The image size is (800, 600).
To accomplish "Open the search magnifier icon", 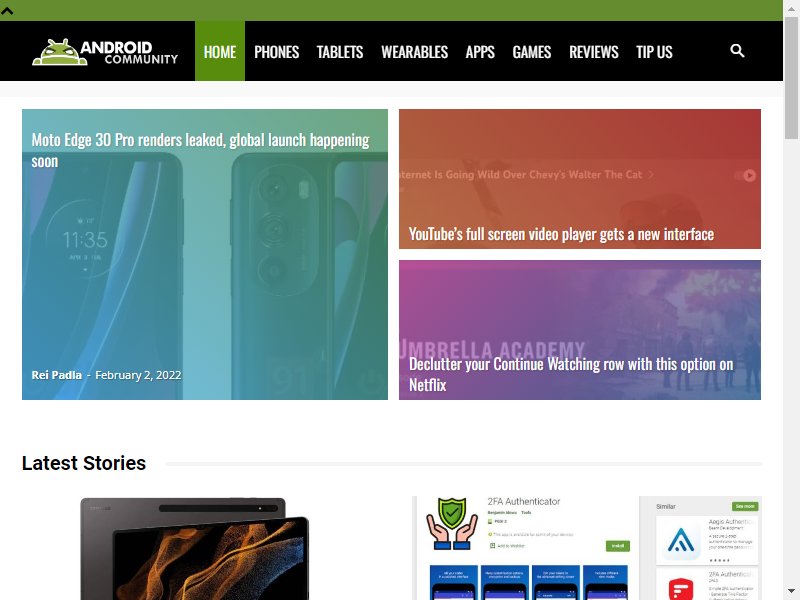I will (x=737, y=51).
